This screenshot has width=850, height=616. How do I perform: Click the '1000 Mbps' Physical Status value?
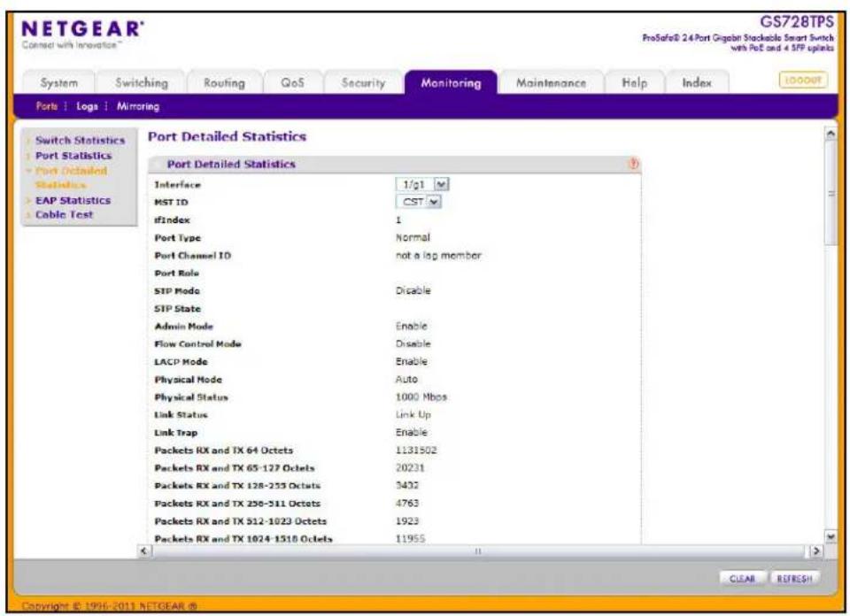[421, 397]
